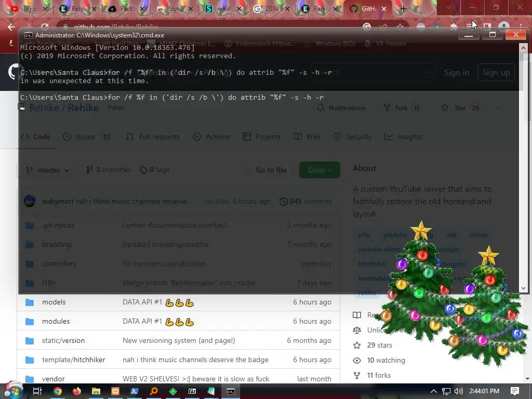
Task: Open Chrome extensions puzzle menu
Action: (454, 27)
